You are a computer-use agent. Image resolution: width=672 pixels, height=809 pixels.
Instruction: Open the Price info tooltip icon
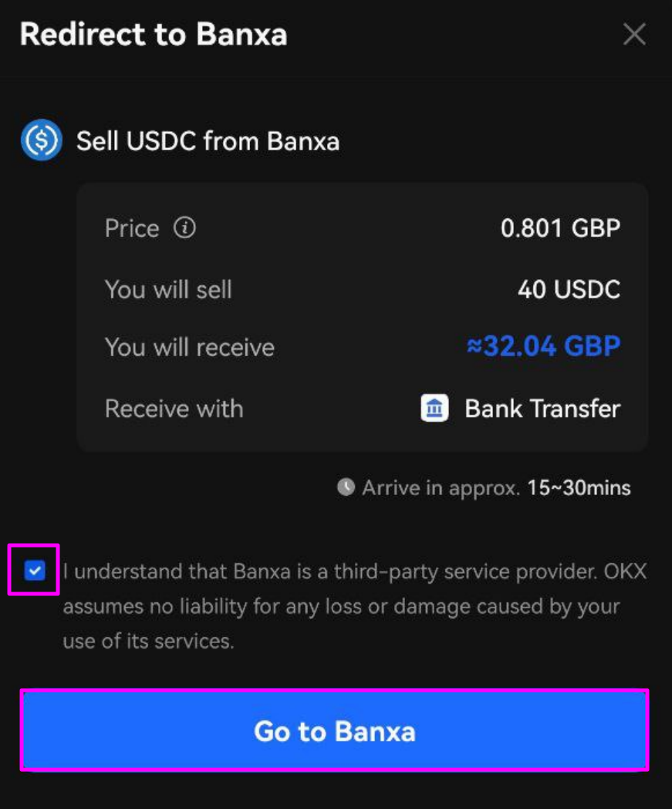click(x=184, y=228)
